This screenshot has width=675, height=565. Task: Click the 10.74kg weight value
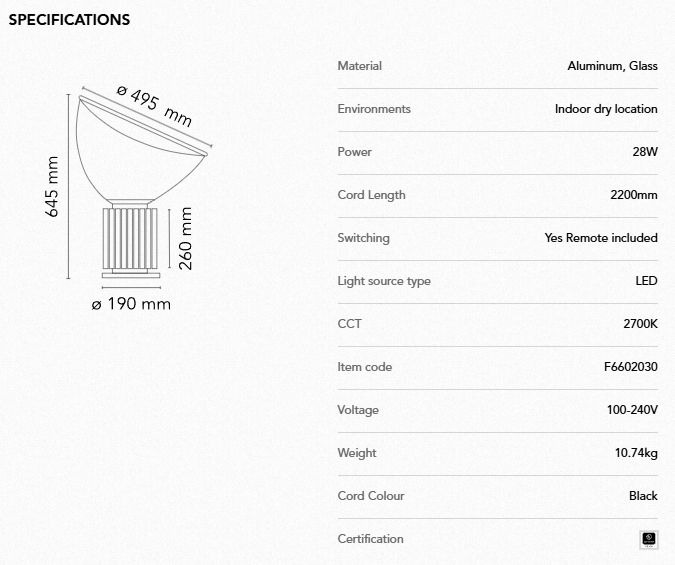click(636, 453)
